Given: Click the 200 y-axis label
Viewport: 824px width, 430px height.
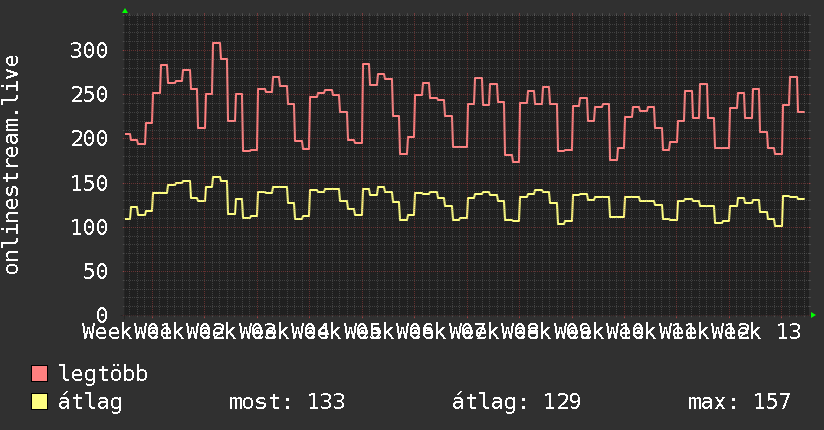Looking at the screenshot, I should pos(89,139).
